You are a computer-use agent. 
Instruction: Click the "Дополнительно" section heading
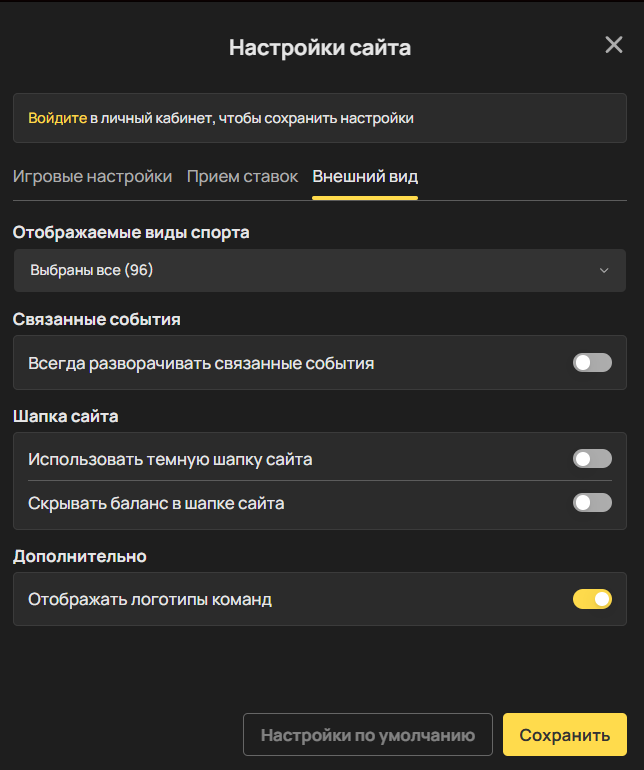tap(79, 556)
